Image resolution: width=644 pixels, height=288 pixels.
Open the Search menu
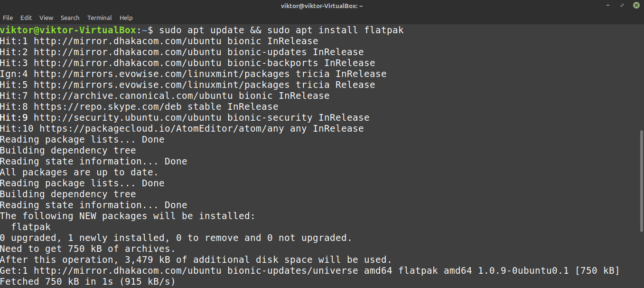click(70, 18)
